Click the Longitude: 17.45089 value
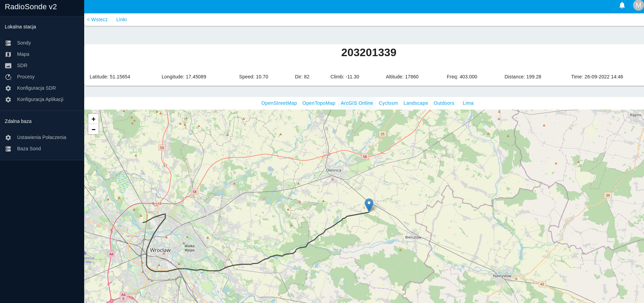The width and height of the screenshot is (644, 303). pyautogui.click(x=184, y=77)
